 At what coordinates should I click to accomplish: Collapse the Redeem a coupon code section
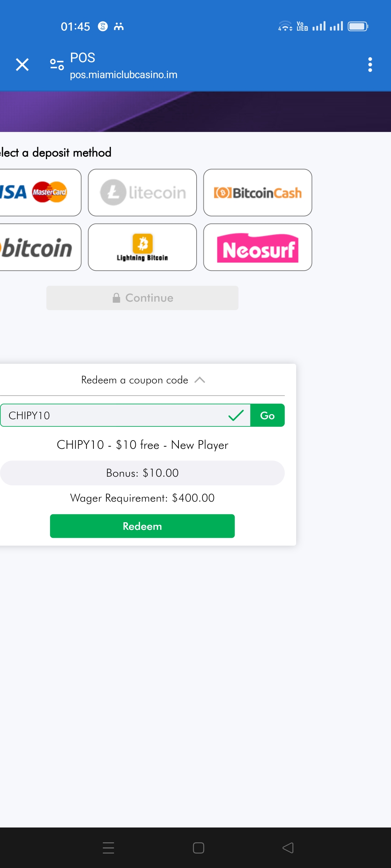pyautogui.click(x=199, y=380)
